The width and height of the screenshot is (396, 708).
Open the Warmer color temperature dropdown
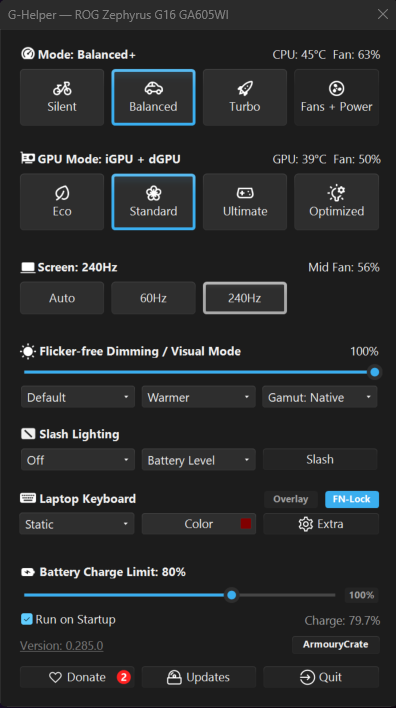pos(198,397)
